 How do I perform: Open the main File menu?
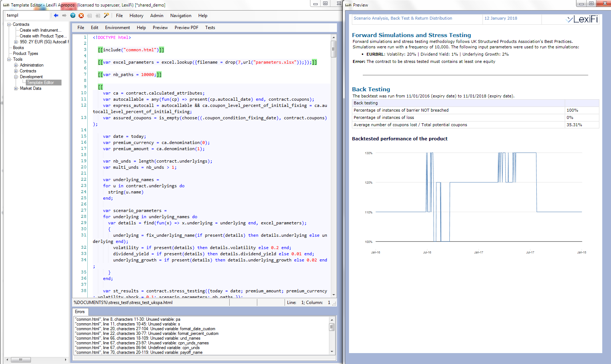pyautogui.click(x=119, y=16)
